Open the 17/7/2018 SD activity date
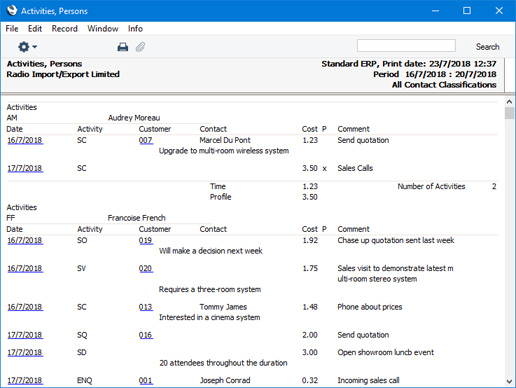Image resolution: width=516 pixels, height=388 pixels. coord(25,352)
